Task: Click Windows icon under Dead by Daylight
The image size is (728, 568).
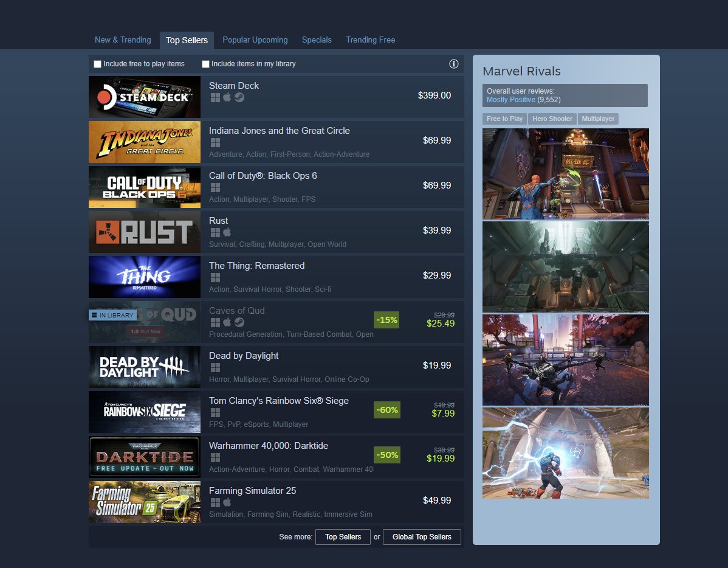Action: click(x=215, y=368)
